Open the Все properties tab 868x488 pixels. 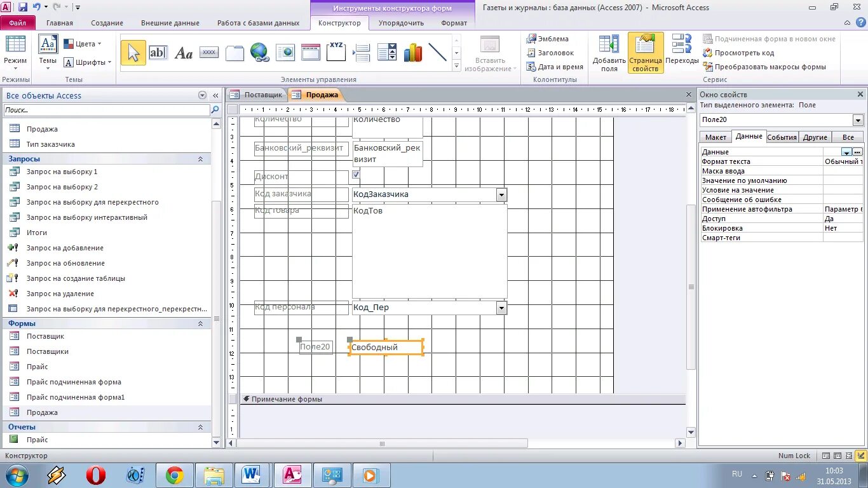pos(848,137)
